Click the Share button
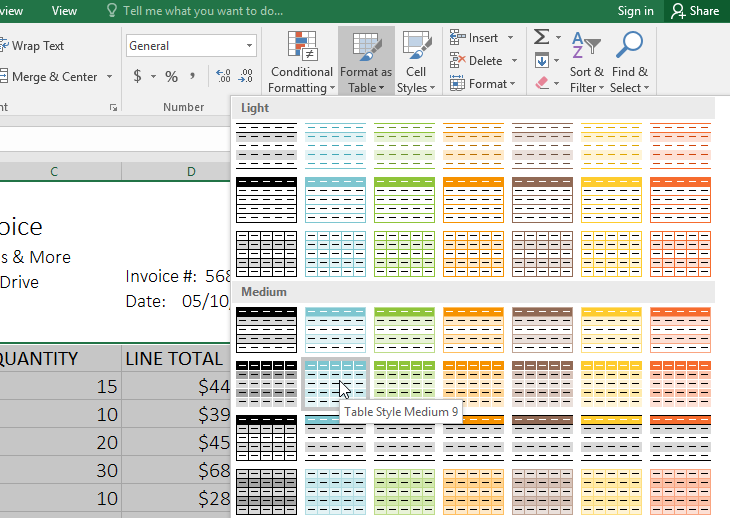 click(x=695, y=11)
